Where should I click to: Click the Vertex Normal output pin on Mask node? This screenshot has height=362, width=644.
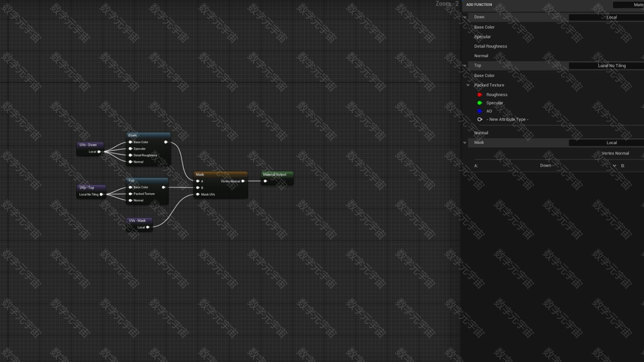tap(243, 181)
